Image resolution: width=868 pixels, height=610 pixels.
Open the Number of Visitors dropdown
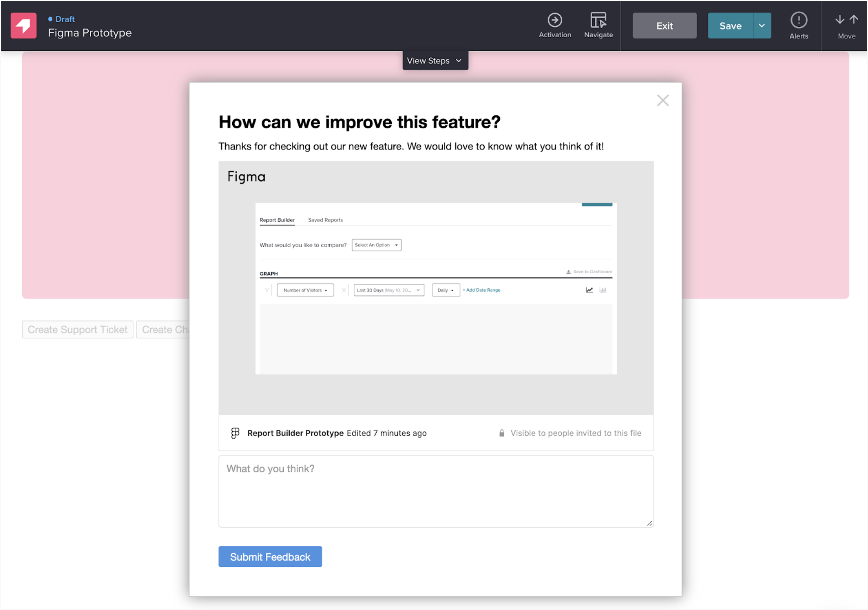pyautogui.click(x=305, y=290)
